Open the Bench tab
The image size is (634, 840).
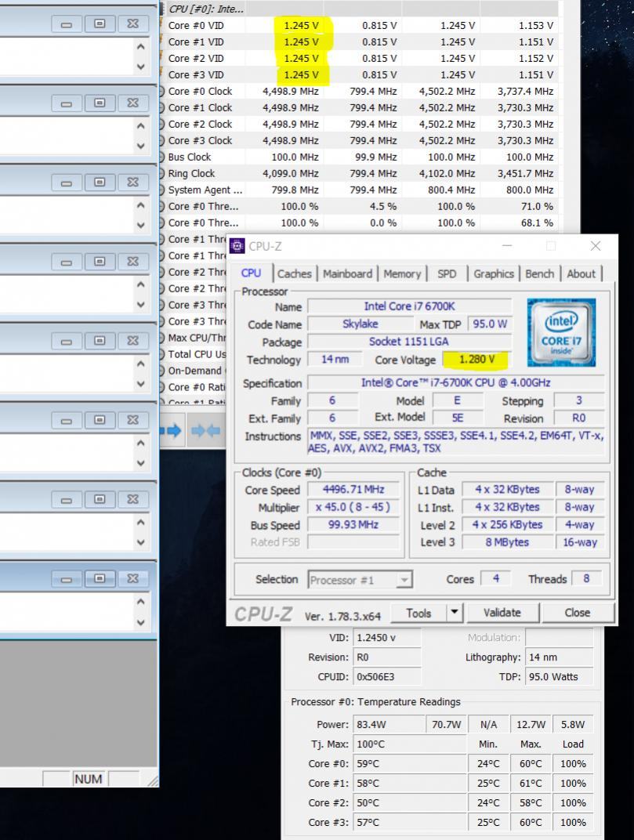point(539,273)
